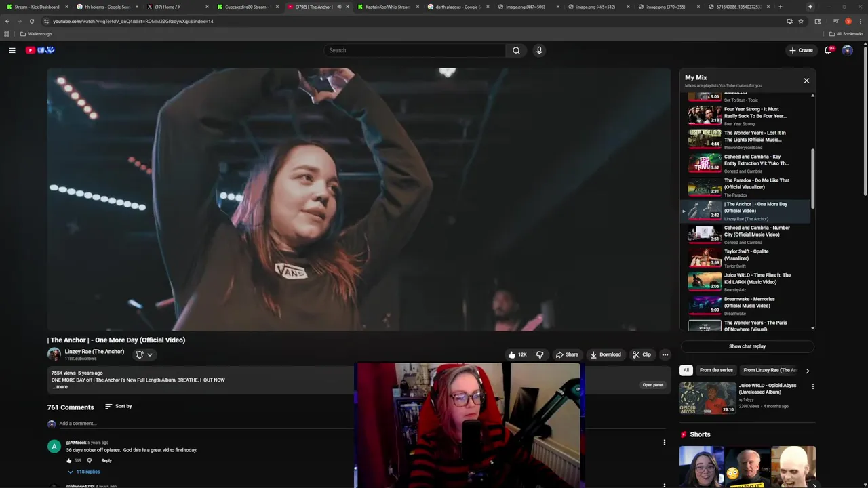The width and height of the screenshot is (868, 488).
Task: Go back in browser history
Action: (x=7, y=21)
